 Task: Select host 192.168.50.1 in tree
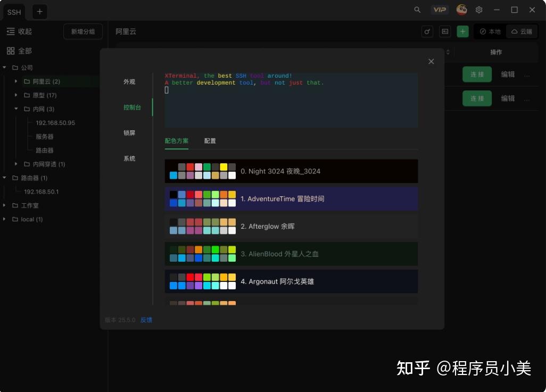41,192
